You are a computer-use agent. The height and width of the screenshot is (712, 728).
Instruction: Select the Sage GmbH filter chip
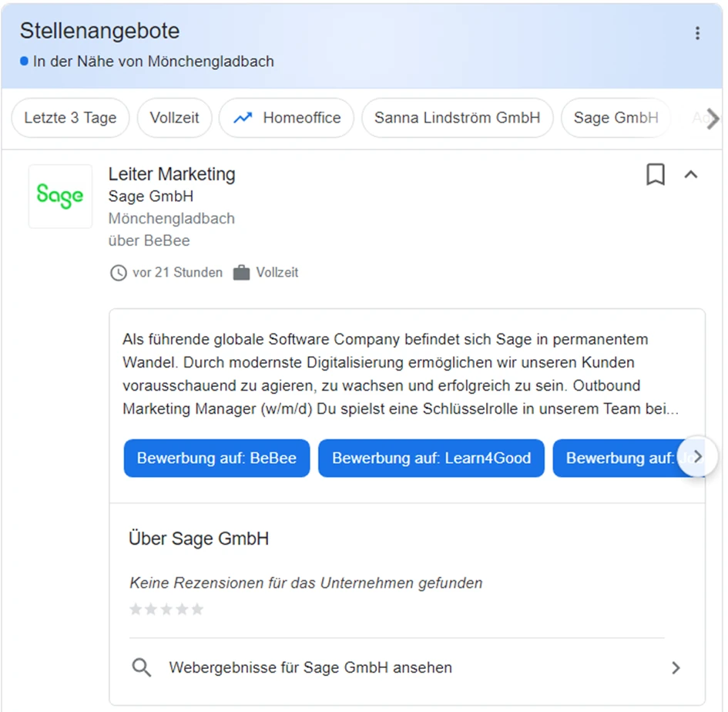[x=616, y=118]
